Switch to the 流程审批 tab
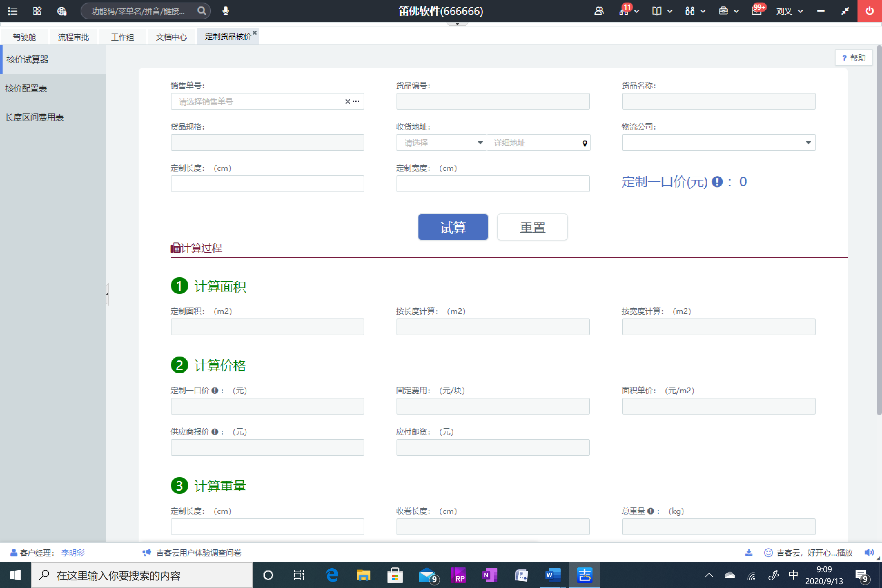The image size is (882, 588). (73, 37)
